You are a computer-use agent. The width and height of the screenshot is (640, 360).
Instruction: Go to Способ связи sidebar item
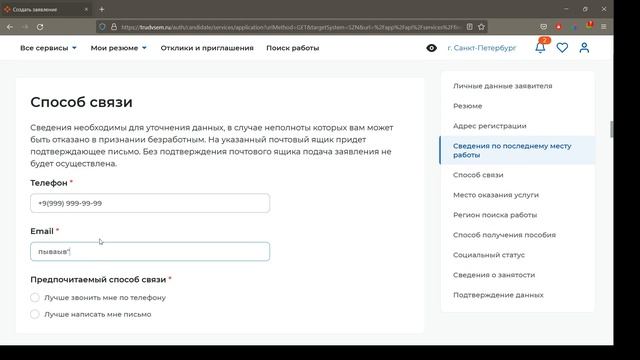click(478, 175)
